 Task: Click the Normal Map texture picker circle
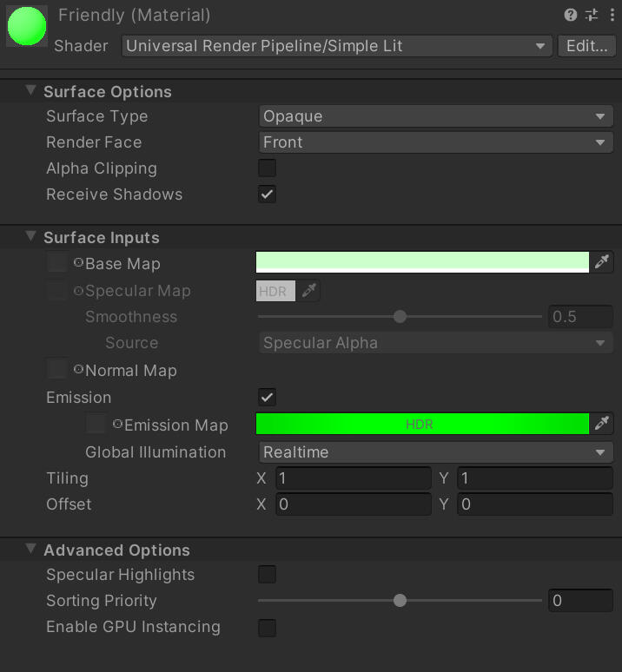pos(79,370)
